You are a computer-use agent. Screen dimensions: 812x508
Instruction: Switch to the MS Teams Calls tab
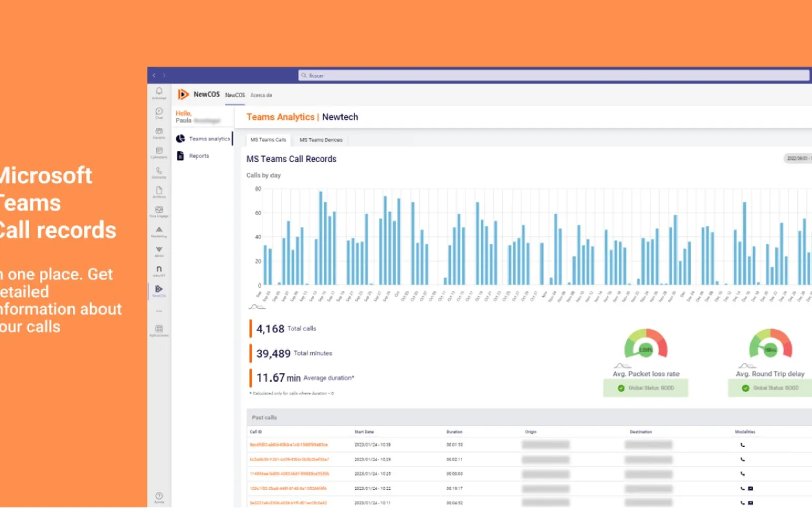[268, 140]
